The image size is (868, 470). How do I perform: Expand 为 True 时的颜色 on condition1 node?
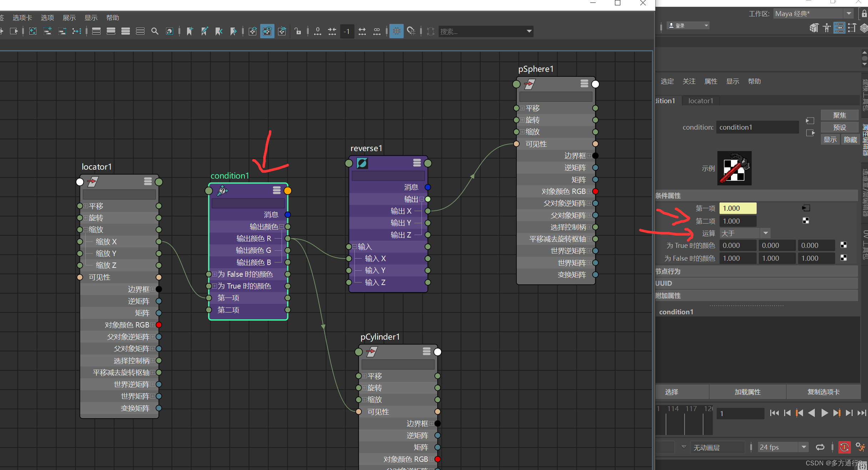coord(215,286)
